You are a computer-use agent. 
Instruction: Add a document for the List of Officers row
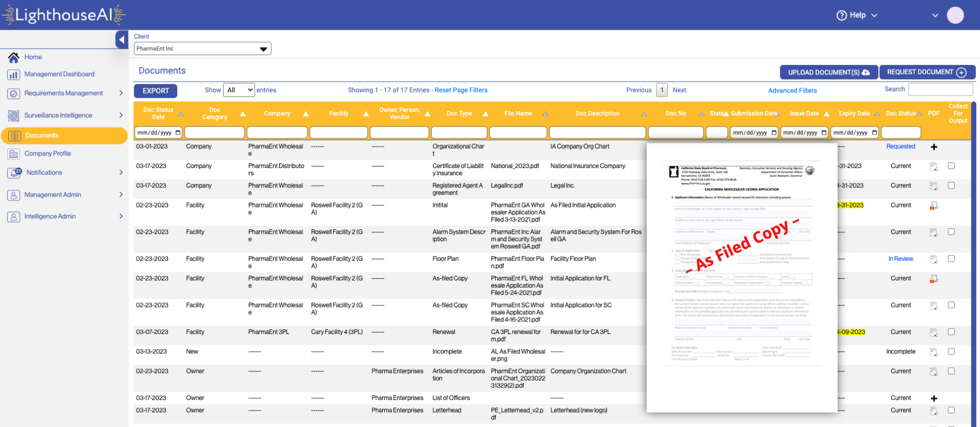934,398
